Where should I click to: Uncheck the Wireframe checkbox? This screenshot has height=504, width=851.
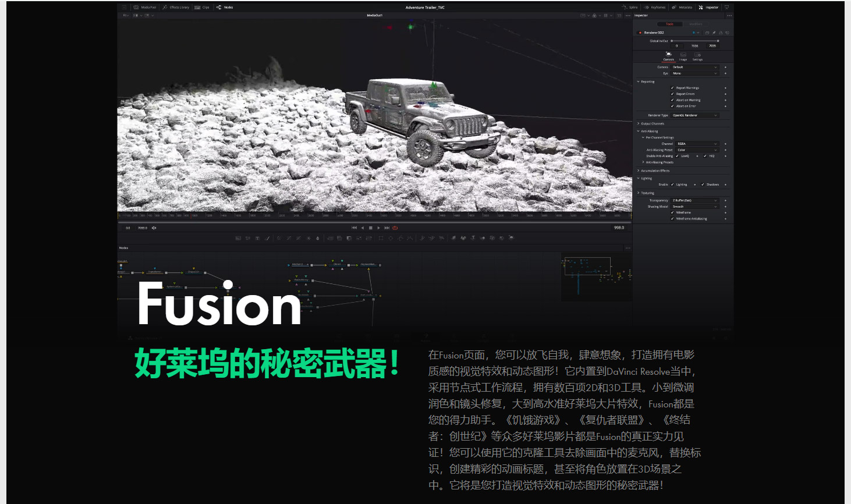(x=672, y=212)
